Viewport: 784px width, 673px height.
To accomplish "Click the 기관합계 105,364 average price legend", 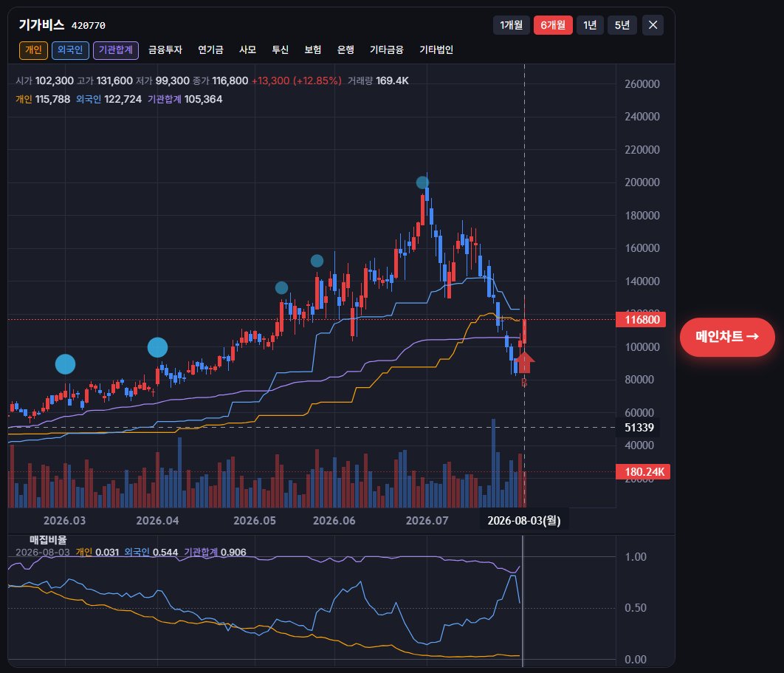I will coord(185,99).
